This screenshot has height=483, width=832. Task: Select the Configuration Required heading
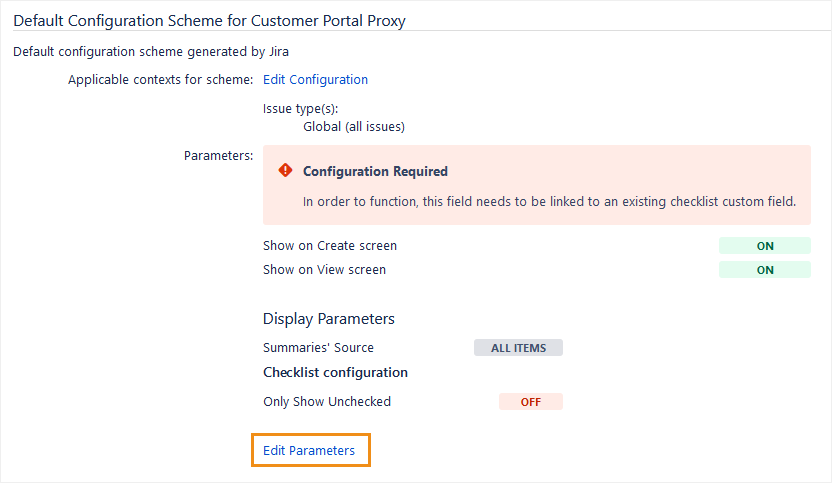click(375, 172)
